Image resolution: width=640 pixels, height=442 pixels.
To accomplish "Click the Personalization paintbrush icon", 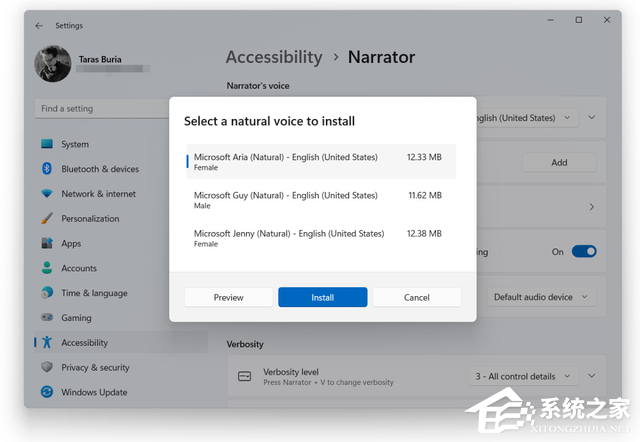I will point(46,219).
